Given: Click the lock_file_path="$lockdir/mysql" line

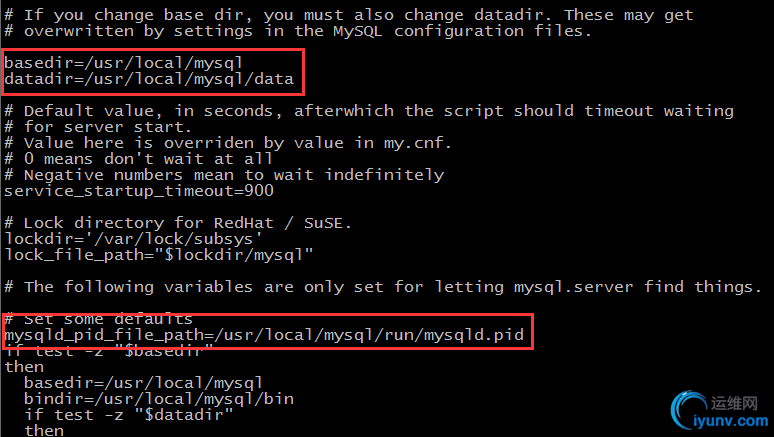Looking at the screenshot, I should coord(159,255).
